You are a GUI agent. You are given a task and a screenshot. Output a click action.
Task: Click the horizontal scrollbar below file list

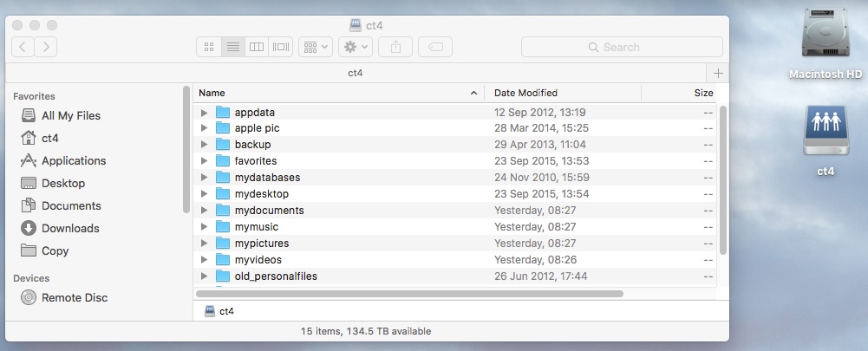pyautogui.click(x=409, y=294)
